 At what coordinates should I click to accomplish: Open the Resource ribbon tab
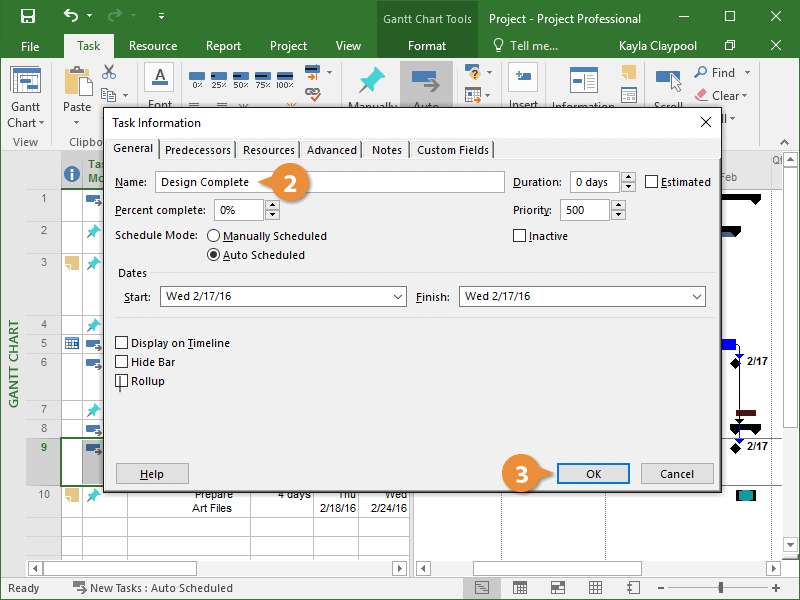[x=153, y=46]
